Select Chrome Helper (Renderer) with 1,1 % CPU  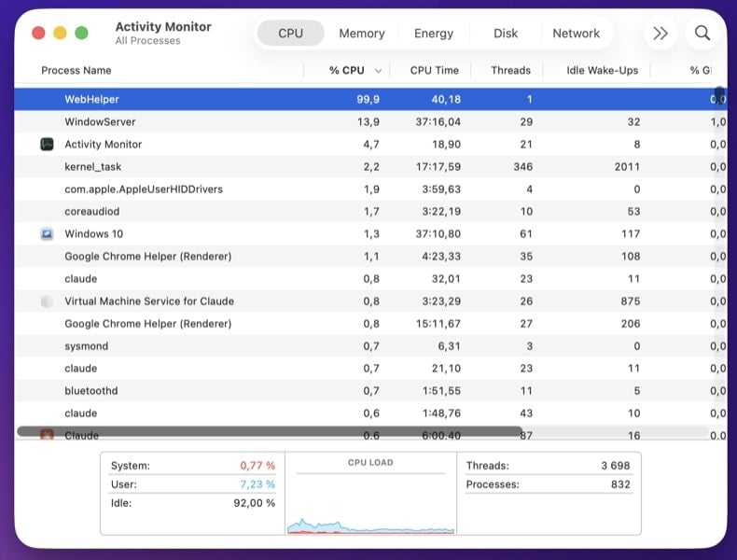[x=148, y=257]
